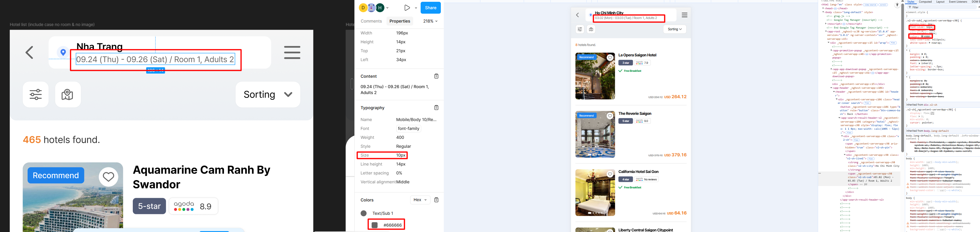Screen dimensions: 980x232
Task: Favorite the Aquamarine Cam Ranh hotel heart
Action: click(108, 177)
